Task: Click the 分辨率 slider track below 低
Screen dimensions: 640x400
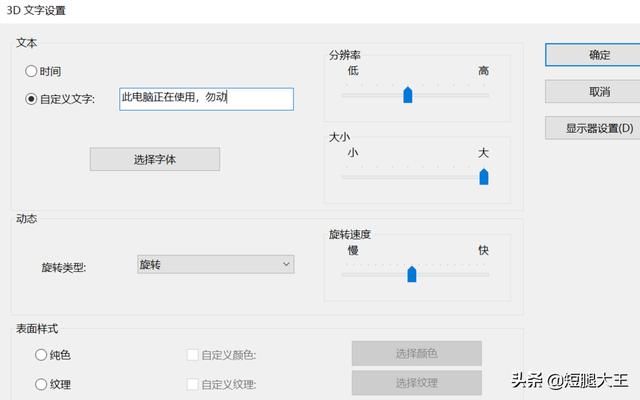Action: 353,95
